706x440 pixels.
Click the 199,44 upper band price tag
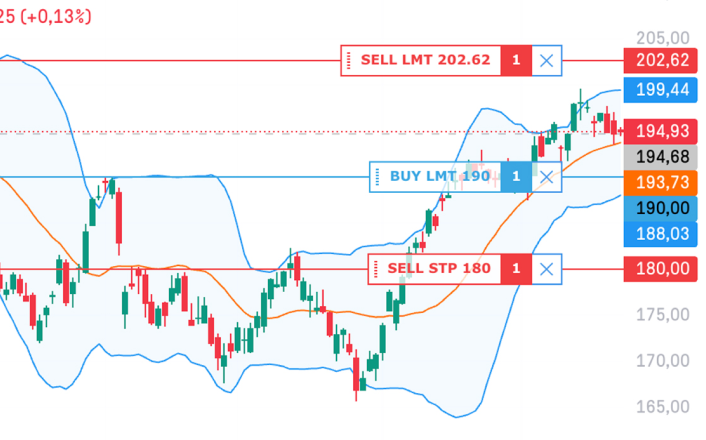point(661,90)
